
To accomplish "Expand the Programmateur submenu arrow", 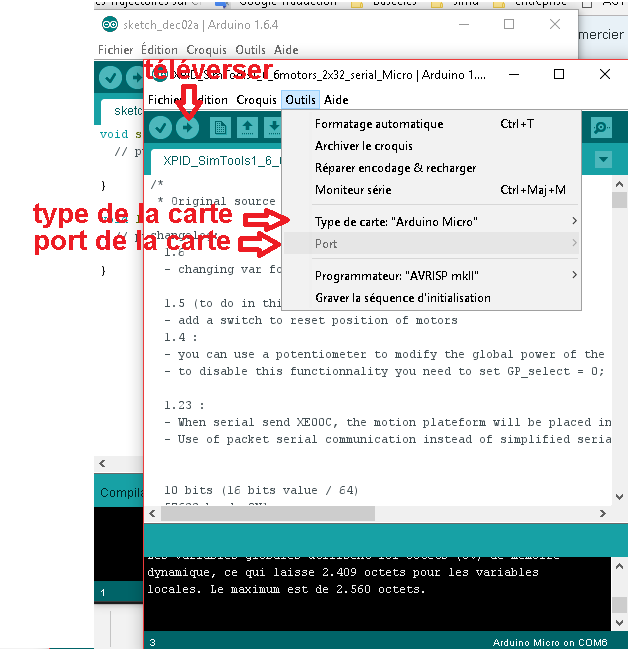I will (x=574, y=275).
